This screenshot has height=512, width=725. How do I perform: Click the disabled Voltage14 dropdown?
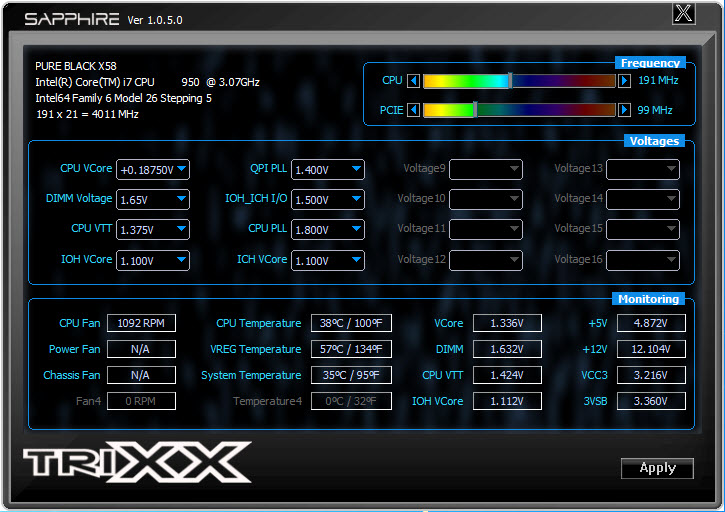(643, 199)
